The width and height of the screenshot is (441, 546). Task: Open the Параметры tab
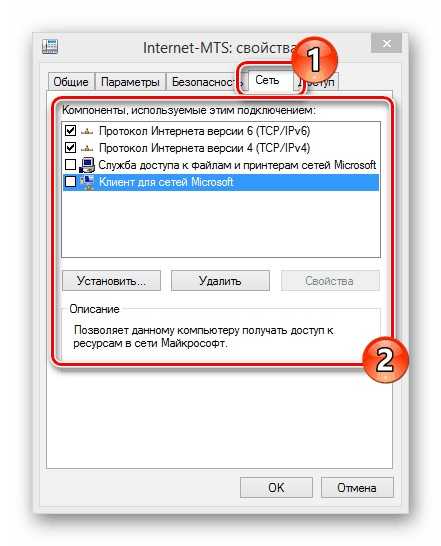point(130,82)
